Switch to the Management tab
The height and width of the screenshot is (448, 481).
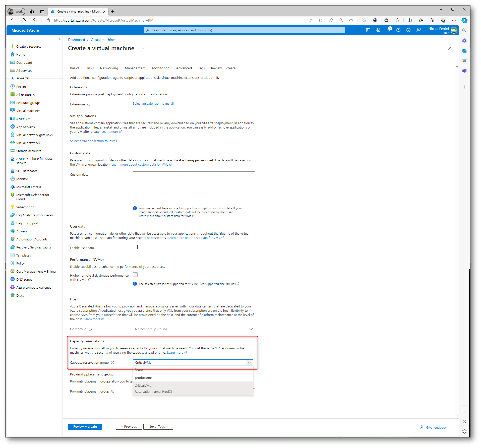point(135,68)
